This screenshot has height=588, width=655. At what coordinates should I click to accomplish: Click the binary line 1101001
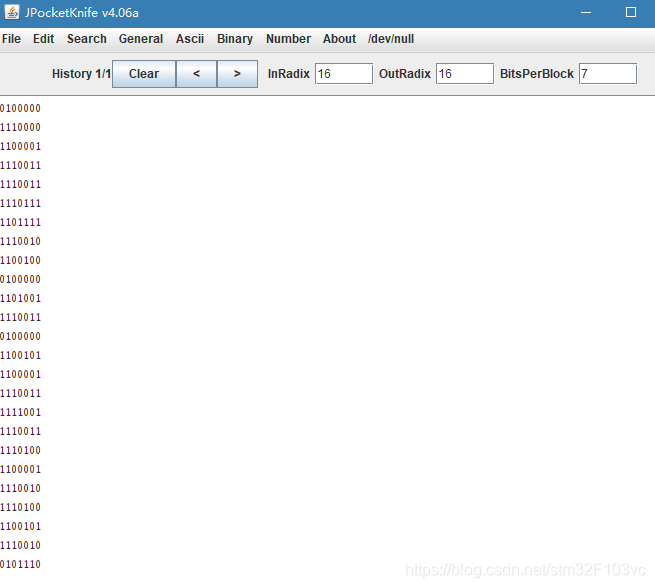[20, 299]
